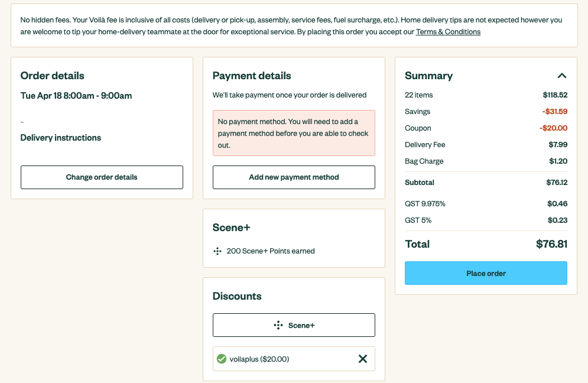Click the green checkmark beside voilaplus
This screenshot has width=588, height=383.
(222, 359)
